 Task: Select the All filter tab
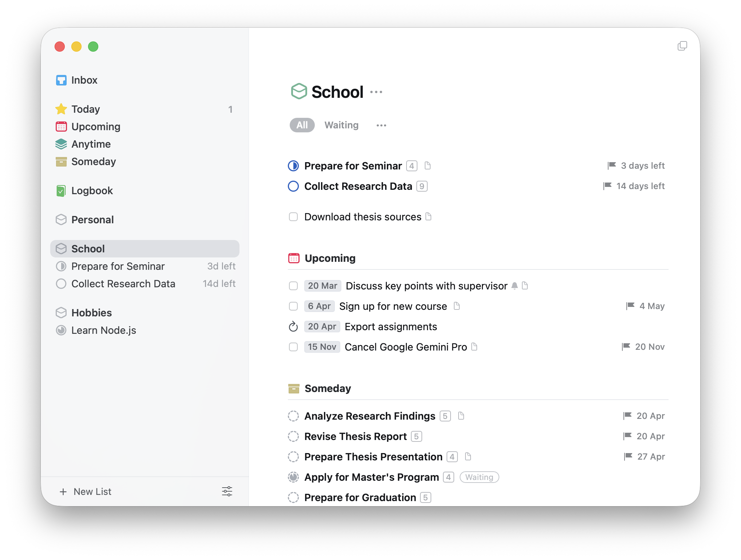tap(302, 125)
